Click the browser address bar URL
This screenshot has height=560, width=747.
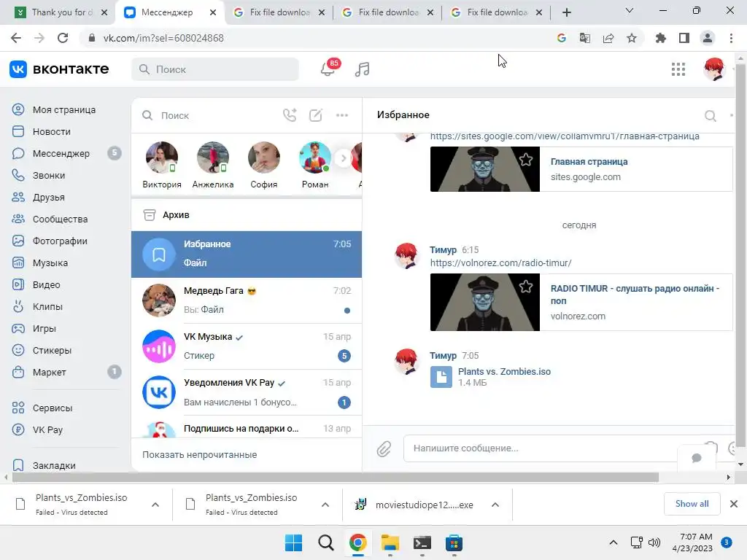pyautogui.click(x=163, y=38)
